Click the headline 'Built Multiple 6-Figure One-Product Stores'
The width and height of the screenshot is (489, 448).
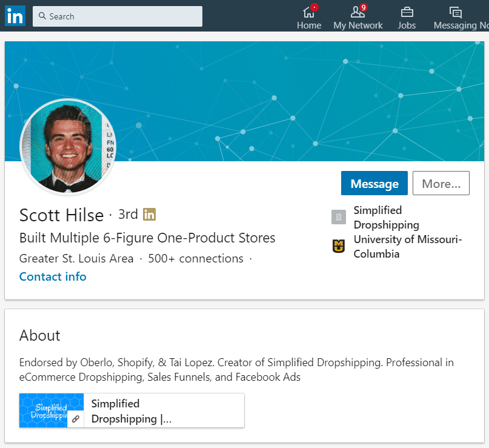click(147, 238)
